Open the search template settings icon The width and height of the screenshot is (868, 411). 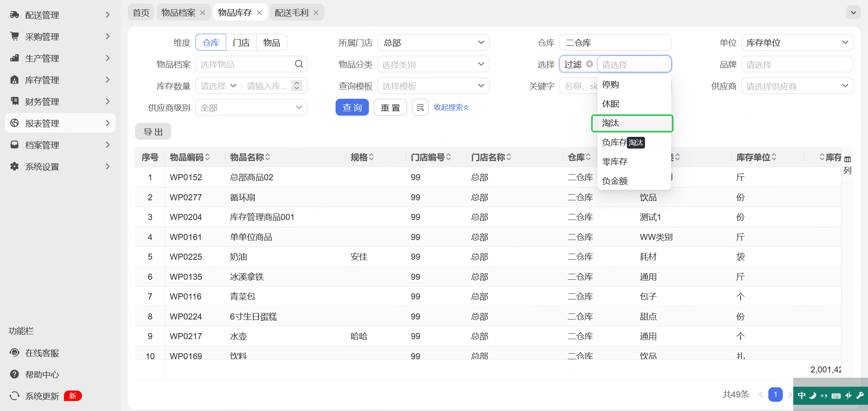tap(420, 108)
